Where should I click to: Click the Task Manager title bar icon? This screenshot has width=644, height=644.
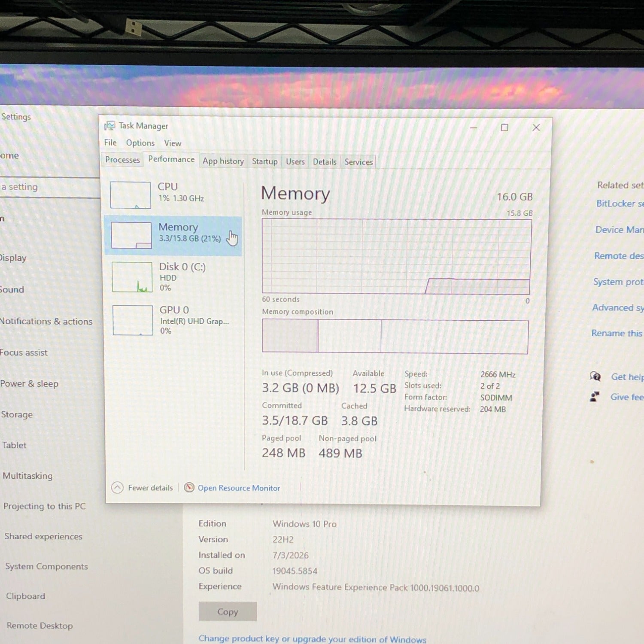[x=110, y=126]
